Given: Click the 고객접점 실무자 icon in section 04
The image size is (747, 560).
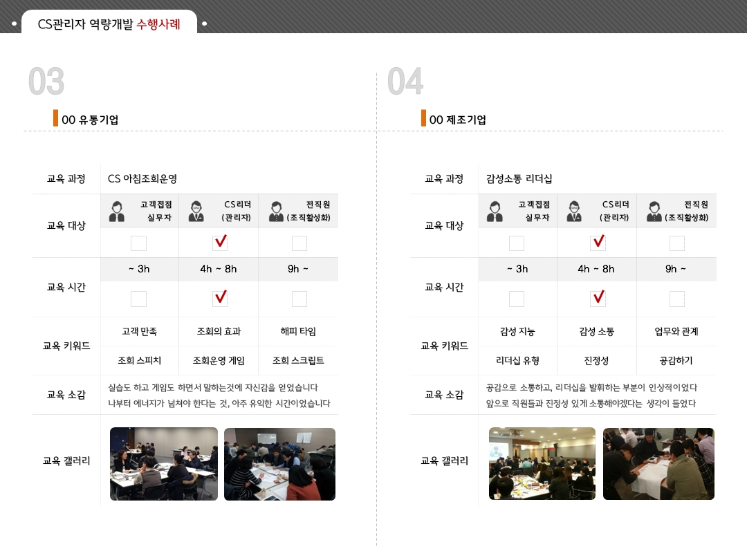Looking at the screenshot, I should tap(495, 212).
